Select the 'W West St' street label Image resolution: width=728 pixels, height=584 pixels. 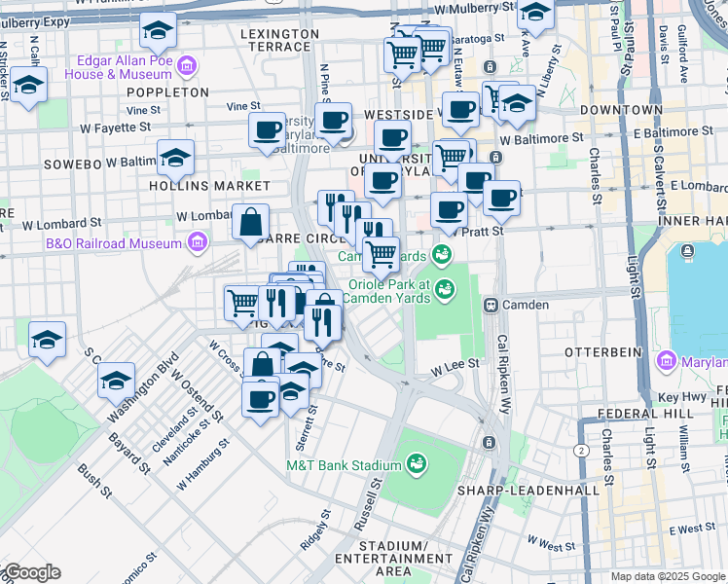(x=551, y=543)
